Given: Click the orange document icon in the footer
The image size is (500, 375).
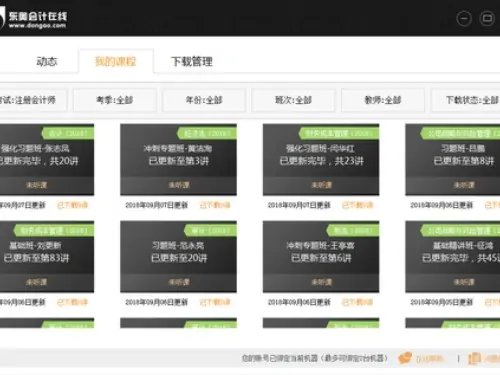Looking at the screenshot, I should click(474, 359).
